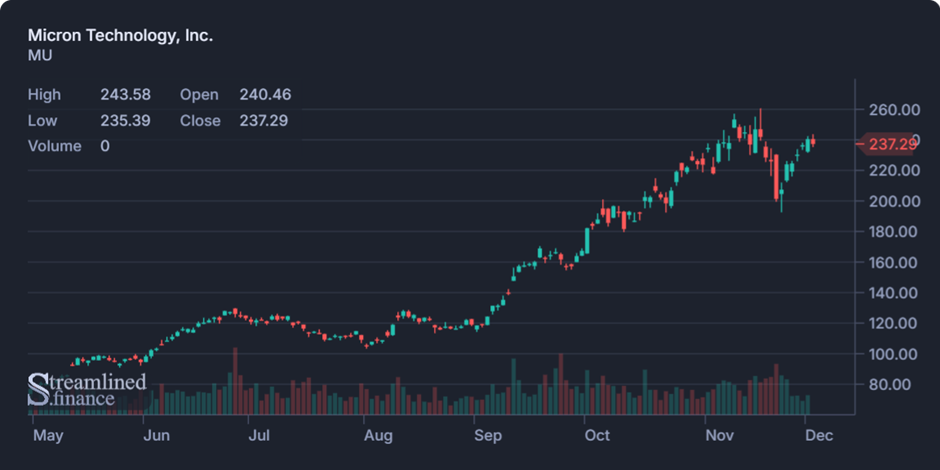Click the Jun label on time axis
This screenshot has width=940, height=470.
click(157, 436)
